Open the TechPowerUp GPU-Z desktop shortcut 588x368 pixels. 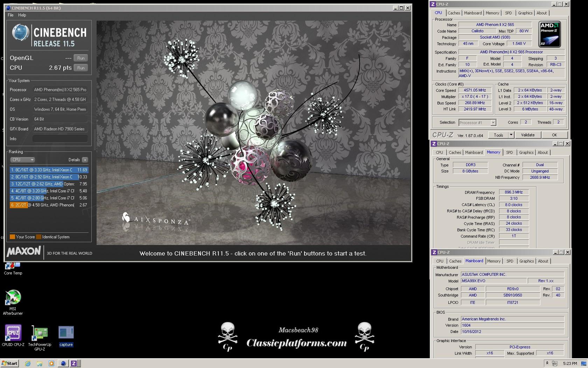pos(40,338)
